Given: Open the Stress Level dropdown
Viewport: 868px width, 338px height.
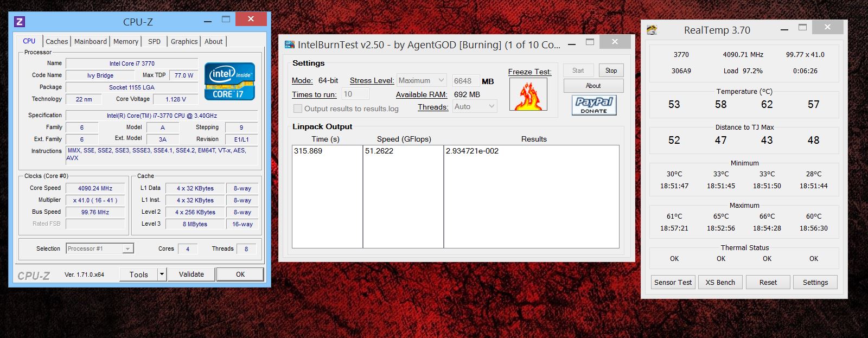Looking at the screenshot, I should 422,80.
